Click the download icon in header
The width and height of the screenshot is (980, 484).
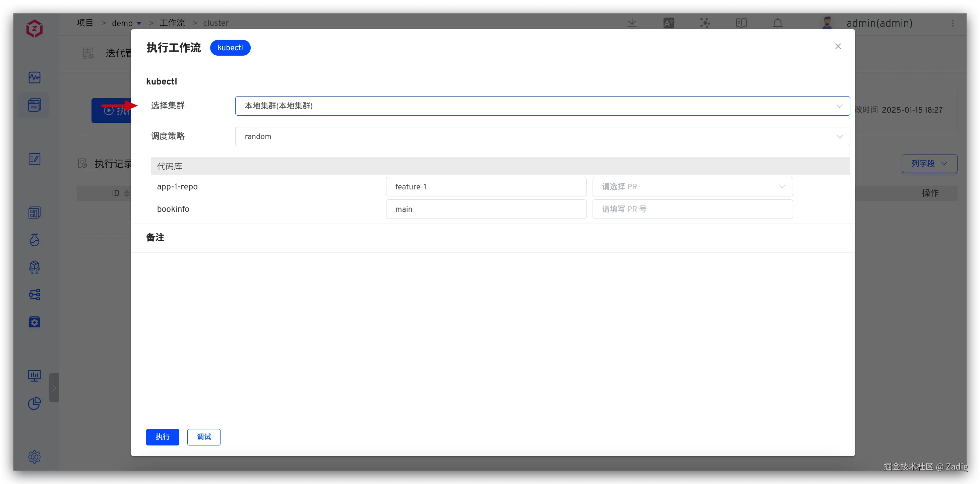(632, 23)
